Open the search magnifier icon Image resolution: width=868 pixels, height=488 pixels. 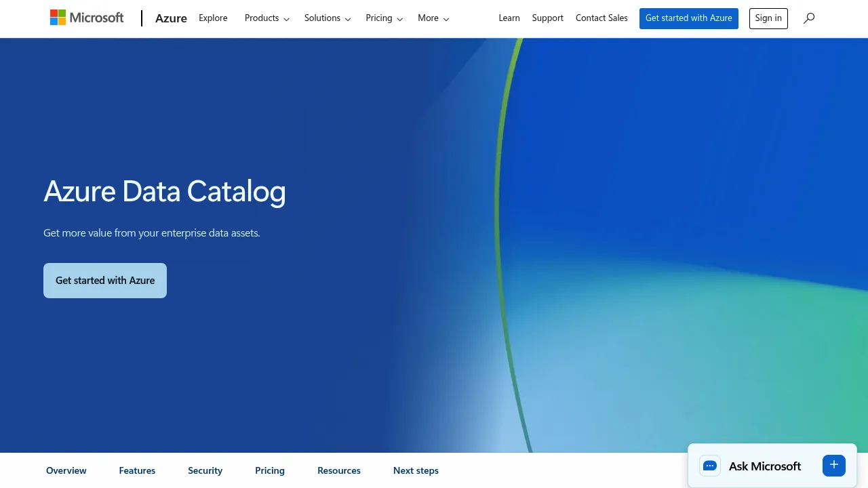pyautogui.click(x=809, y=18)
